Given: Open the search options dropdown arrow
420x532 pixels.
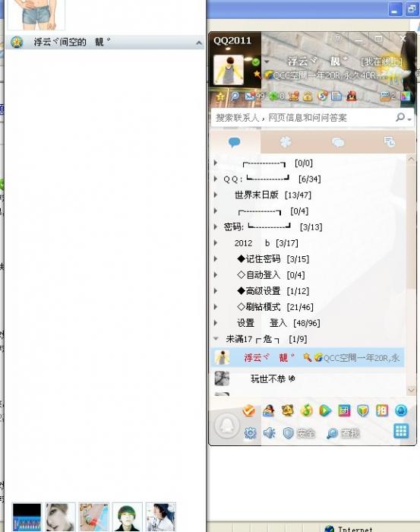Looking at the screenshot, I should 409,119.
